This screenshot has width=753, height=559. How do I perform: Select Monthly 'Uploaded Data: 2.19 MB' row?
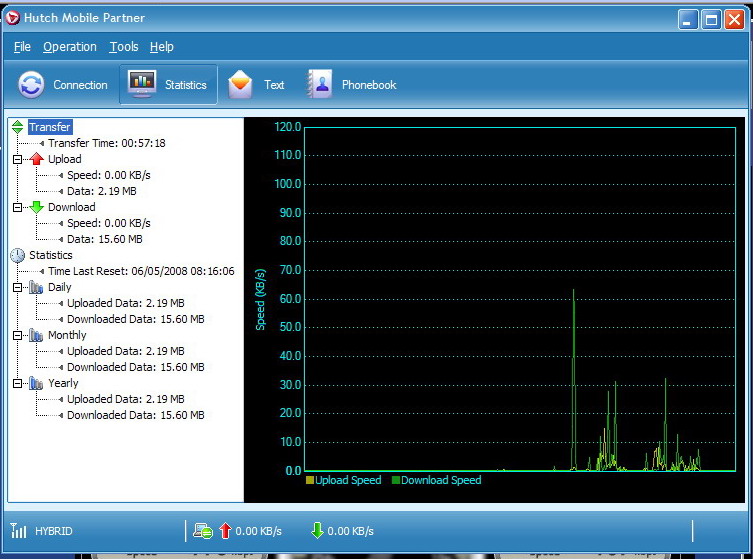126,351
